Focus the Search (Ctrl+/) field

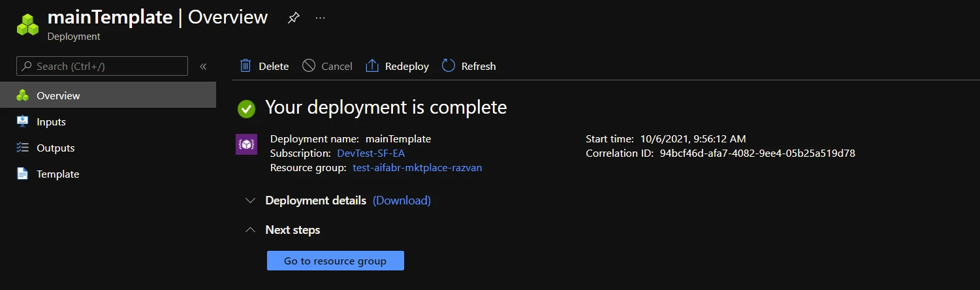[x=102, y=66]
